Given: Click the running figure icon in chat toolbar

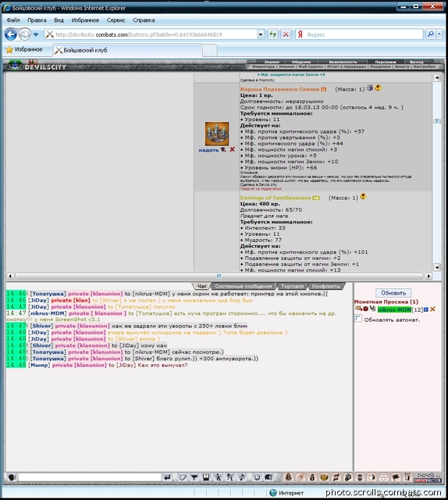Looking at the screenshot, I should (219, 477).
